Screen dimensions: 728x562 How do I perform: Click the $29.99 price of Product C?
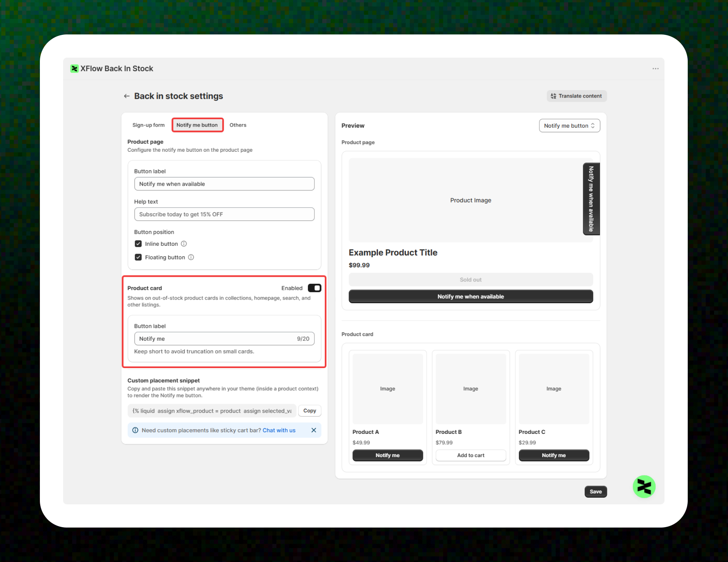[527, 442]
